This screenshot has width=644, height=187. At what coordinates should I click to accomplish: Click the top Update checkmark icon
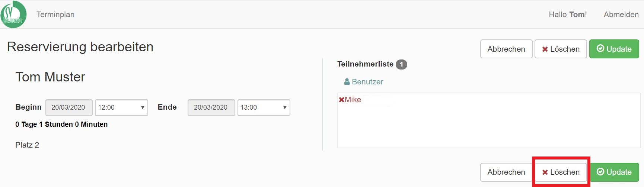(600, 49)
